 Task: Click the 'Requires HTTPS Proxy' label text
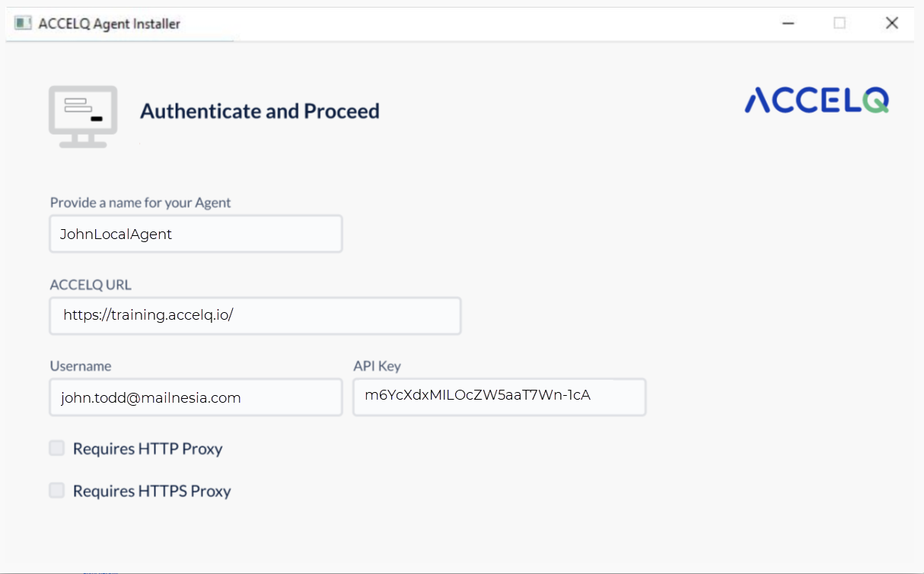pyautogui.click(x=151, y=491)
